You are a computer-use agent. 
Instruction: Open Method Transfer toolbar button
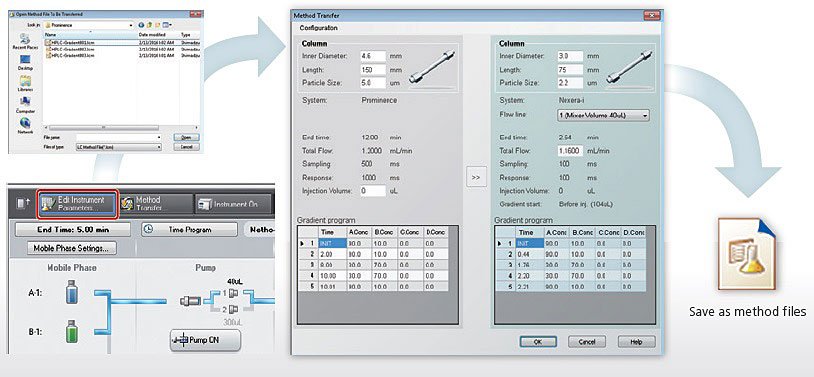point(156,204)
